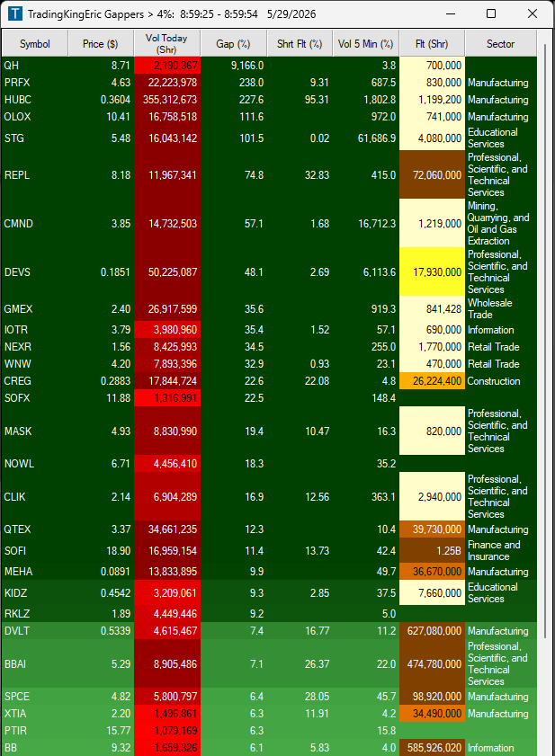Select the HUBC symbol
This screenshot has height=756, width=555.
pos(18,100)
